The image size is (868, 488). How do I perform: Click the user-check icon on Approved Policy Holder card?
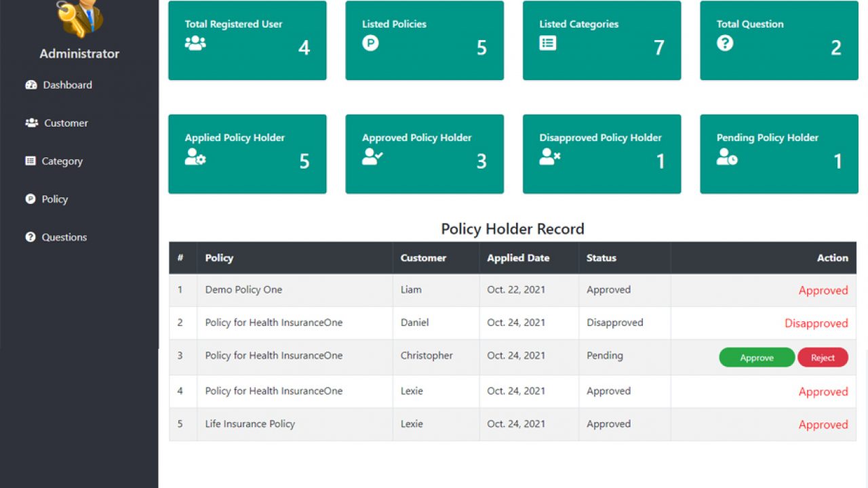(372, 157)
